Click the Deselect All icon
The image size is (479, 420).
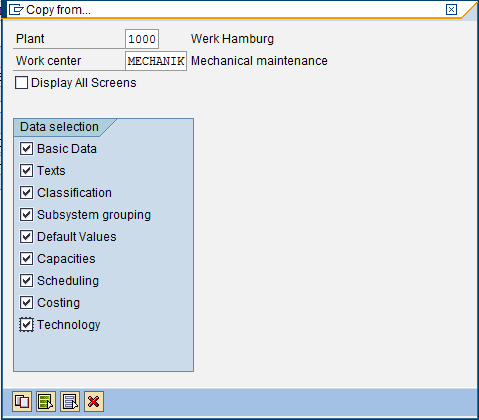70,401
